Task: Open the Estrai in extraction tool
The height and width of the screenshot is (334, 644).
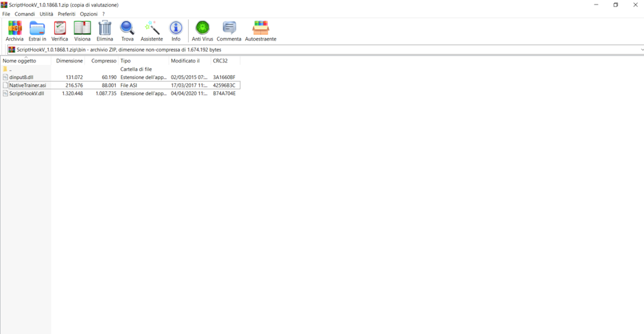Action: tap(37, 31)
